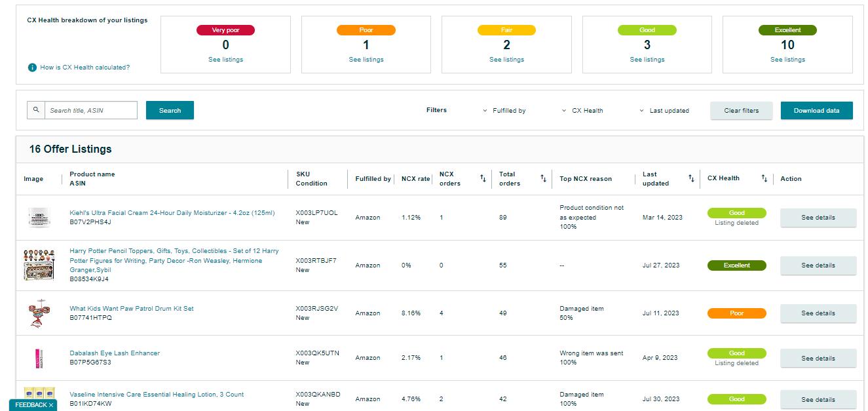Open Kiehl's Ultra Facial Cream product link
Screen dimensions: 868x411
coord(172,213)
